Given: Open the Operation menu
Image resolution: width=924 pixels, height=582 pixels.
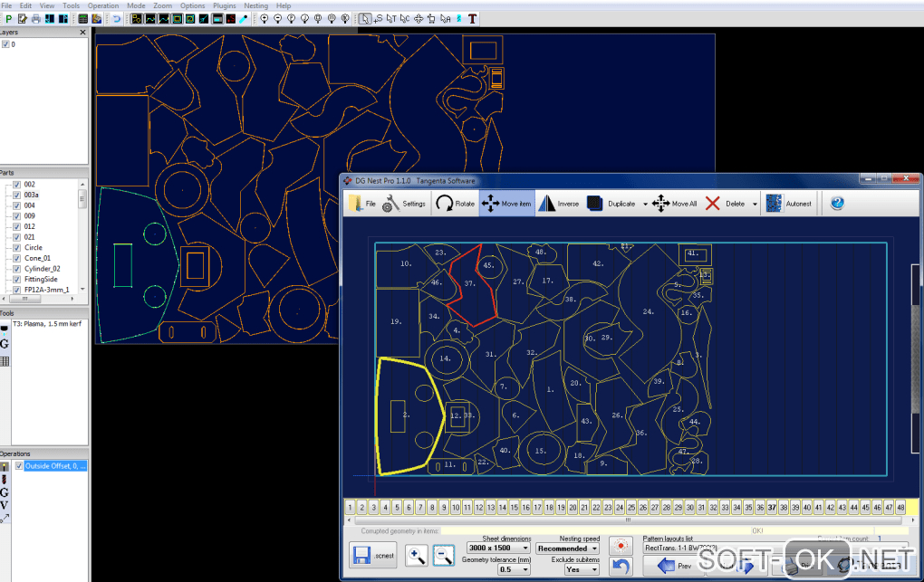Looking at the screenshot, I should (103, 5).
